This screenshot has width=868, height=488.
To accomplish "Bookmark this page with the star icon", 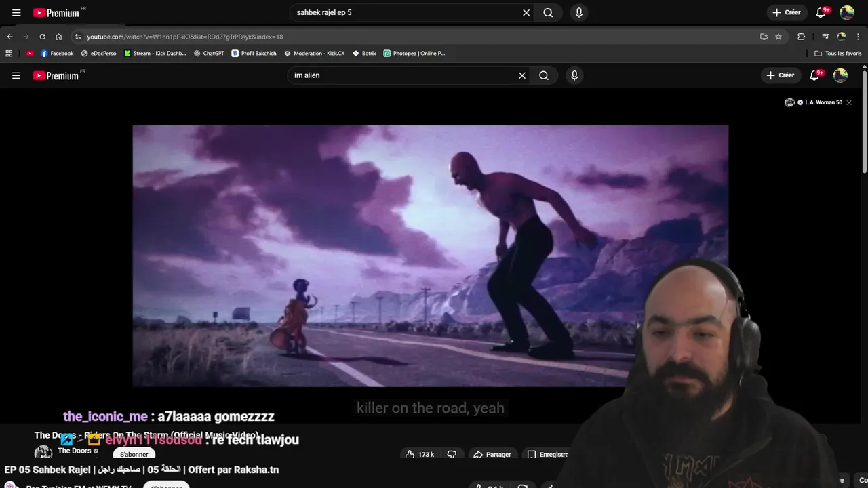I will (778, 37).
